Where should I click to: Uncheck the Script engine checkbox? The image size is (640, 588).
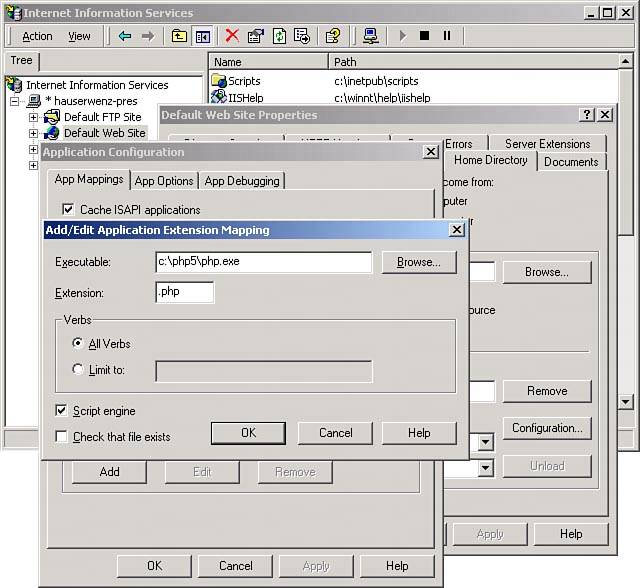click(x=62, y=411)
